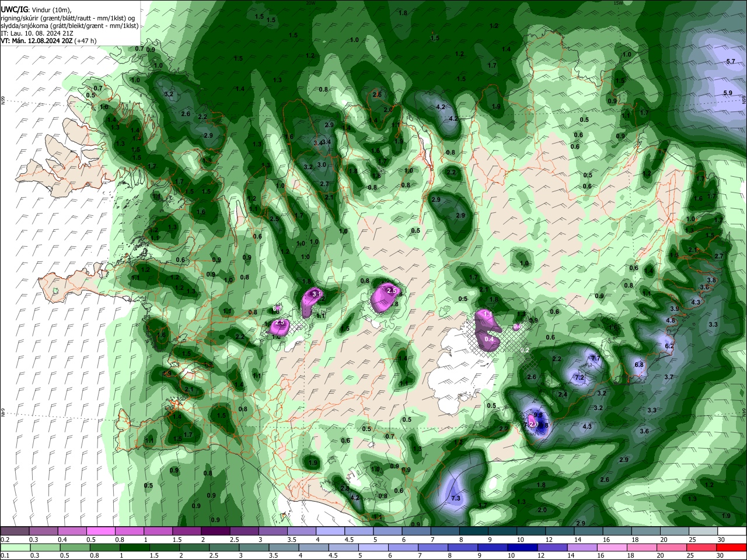
Task: Click the magenta 0.5 swatch in the upper snow legend row
Action: (x=100, y=531)
